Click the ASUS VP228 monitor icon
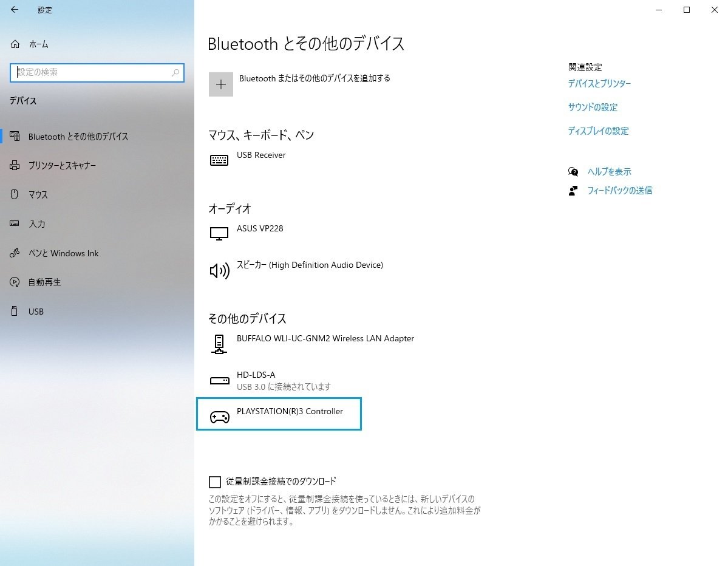This screenshot has width=728, height=566. pos(219,234)
